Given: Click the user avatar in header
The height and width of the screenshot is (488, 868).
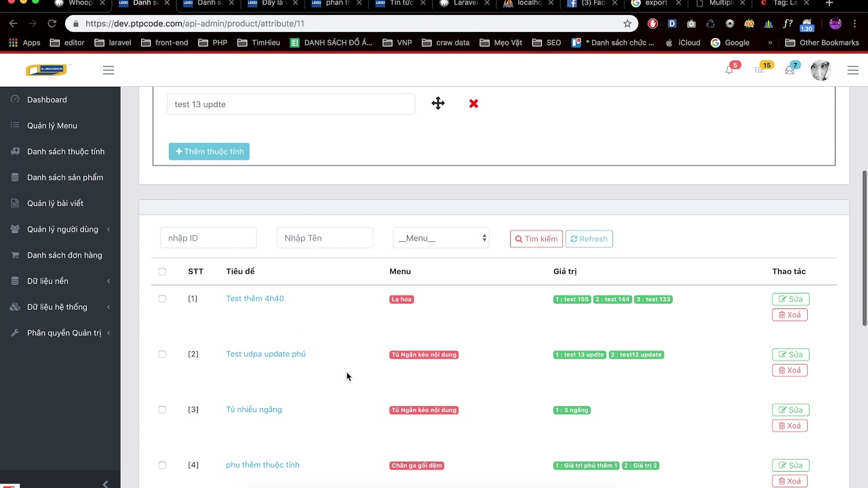Looking at the screenshot, I should pyautogui.click(x=821, y=70).
